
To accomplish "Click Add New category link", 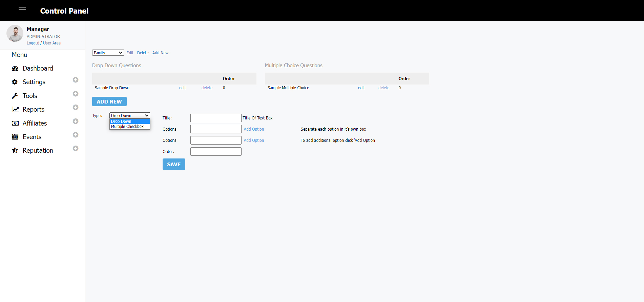I will 160,53.
